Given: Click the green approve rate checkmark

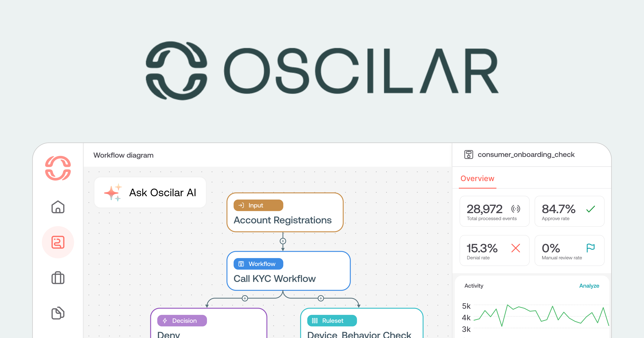Looking at the screenshot, I should pos(591,209).
